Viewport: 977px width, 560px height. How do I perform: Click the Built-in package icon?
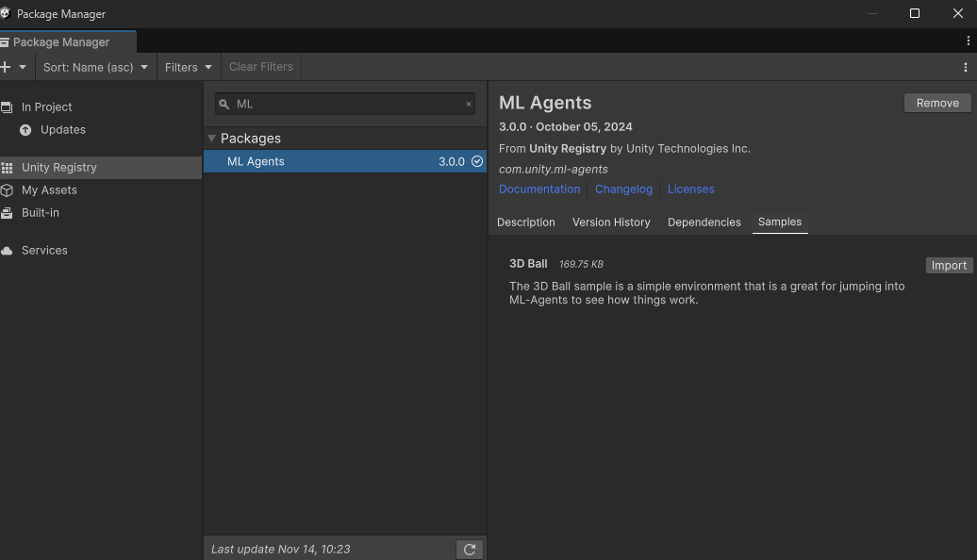(x=7, y=212)
